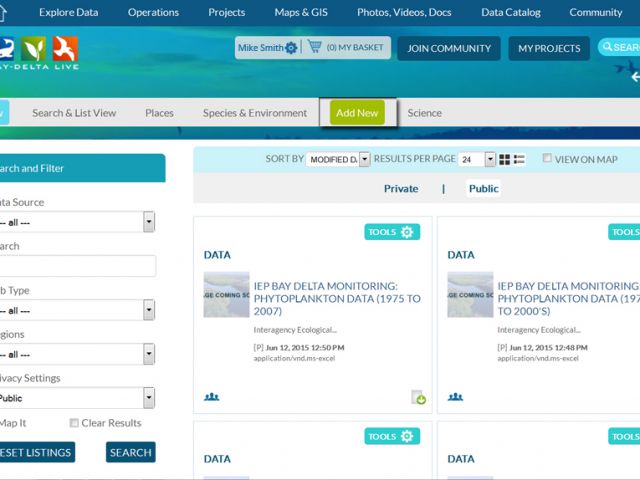
Task: Open Mike Smith account settings gear
Action: click(291, 48)
